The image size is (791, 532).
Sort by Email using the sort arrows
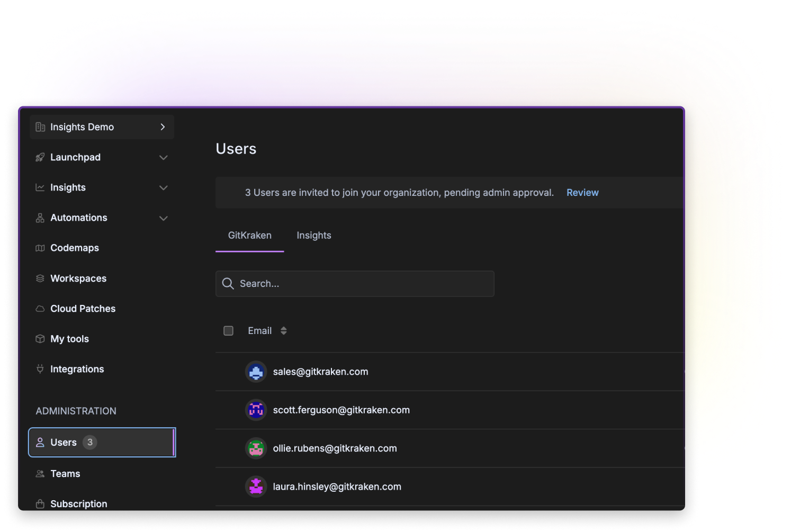pos(284,331)
